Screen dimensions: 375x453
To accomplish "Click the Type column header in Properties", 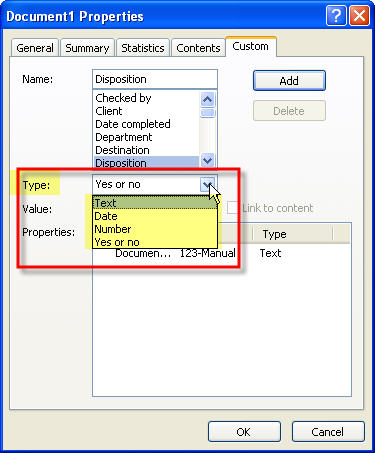I will (x=292, y=234).
